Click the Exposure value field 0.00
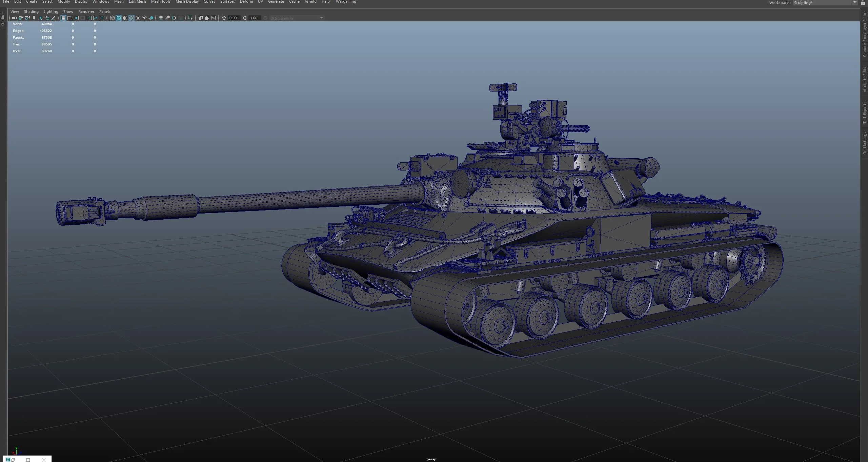Screen dimensions: 868x462 click(234, 18)
